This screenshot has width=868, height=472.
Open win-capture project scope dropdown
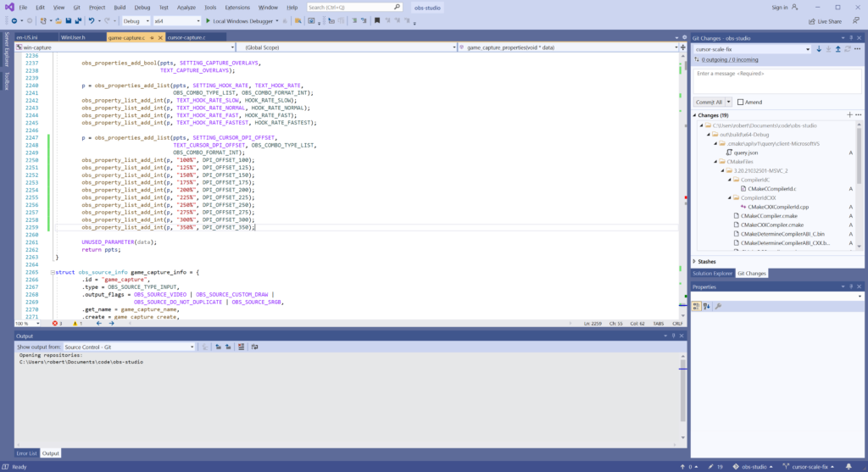125,47
